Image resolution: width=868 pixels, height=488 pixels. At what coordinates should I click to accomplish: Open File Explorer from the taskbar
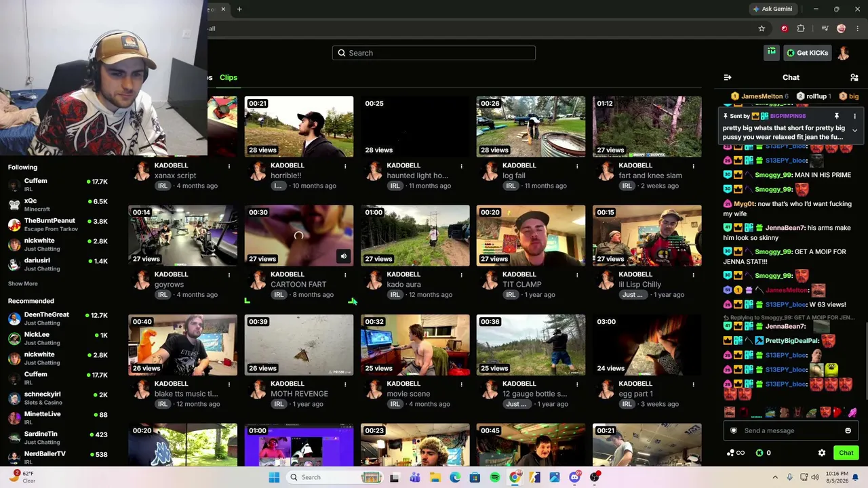435,477
